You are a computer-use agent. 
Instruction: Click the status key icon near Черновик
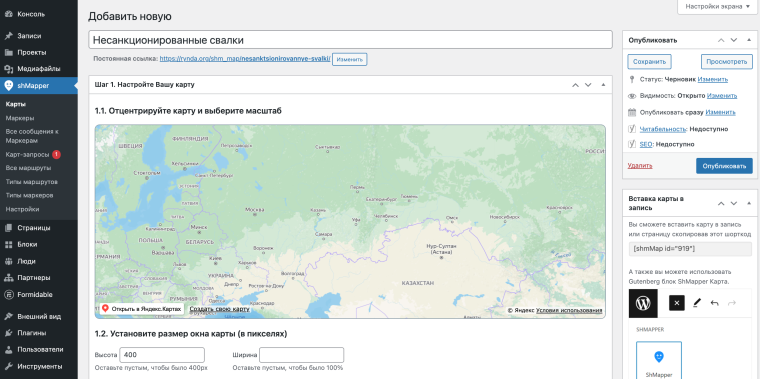(632, 79)
